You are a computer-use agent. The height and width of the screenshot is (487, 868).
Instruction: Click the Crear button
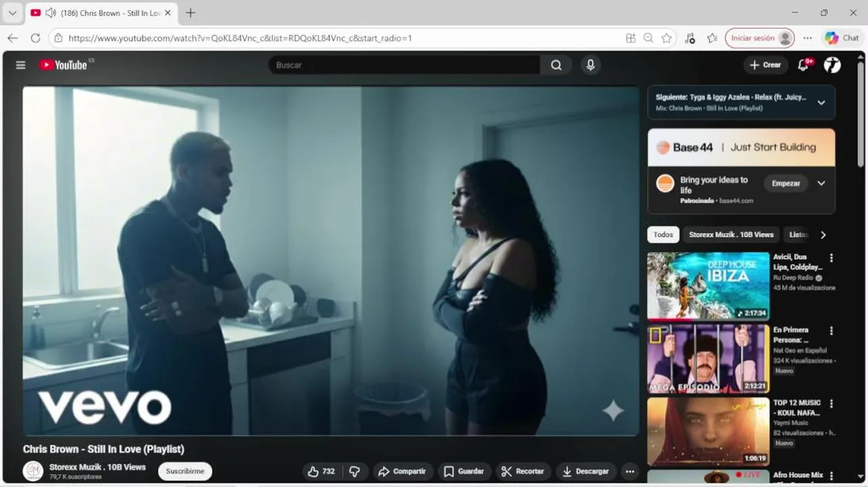pos(765,65)
